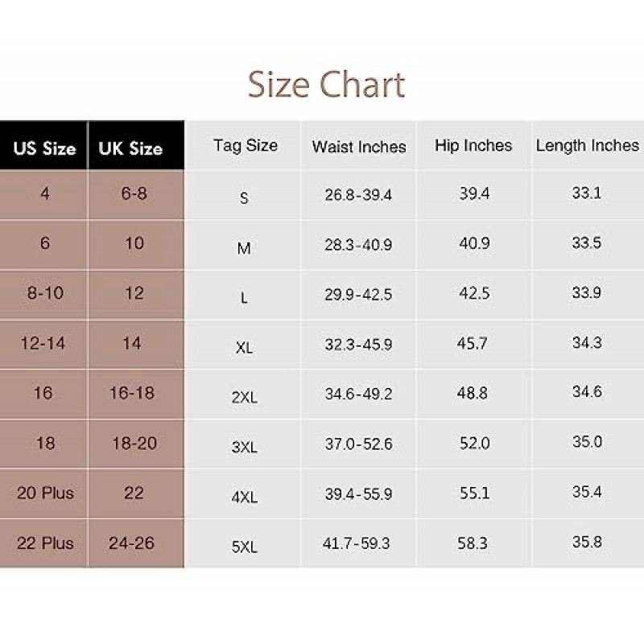Image resolution: width=644 pixels, height=644 pixels.
Task: Select US size 20 Plus cell
Action: tap(43, 493)
